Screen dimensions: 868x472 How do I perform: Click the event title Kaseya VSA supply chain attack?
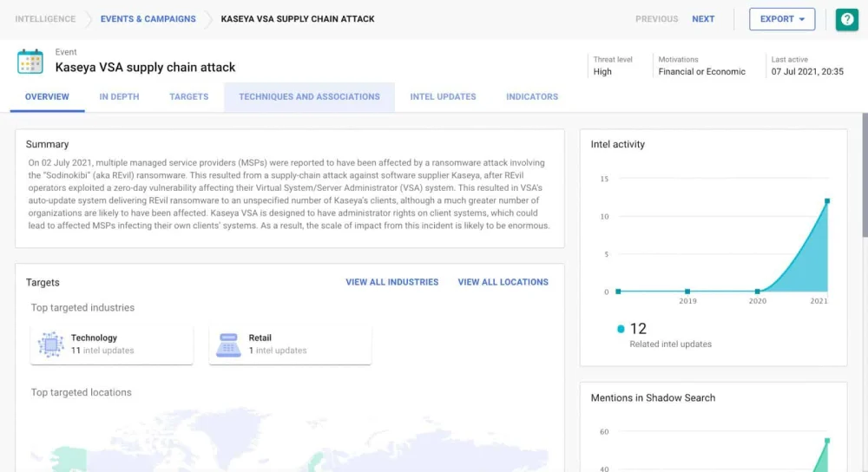tap(145, 68)
